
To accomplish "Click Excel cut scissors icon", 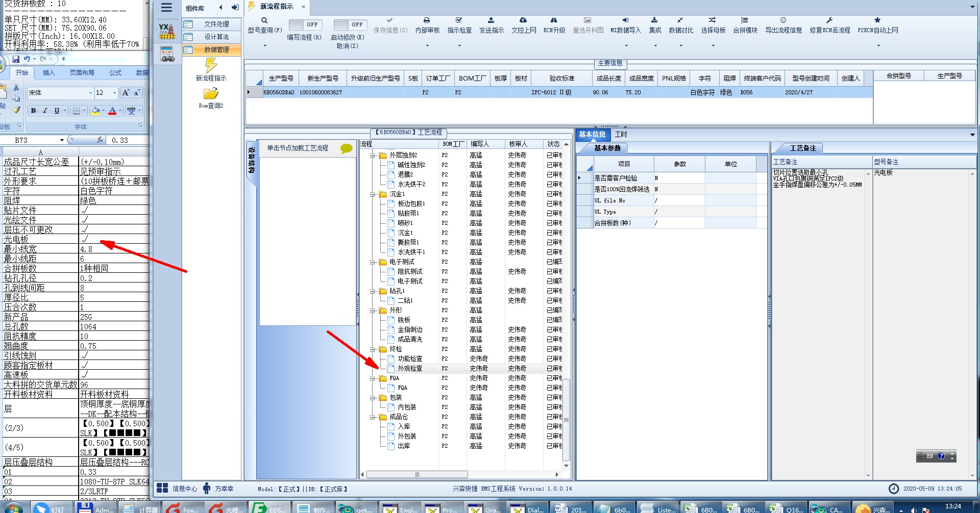I will click(x=16, y=87).
